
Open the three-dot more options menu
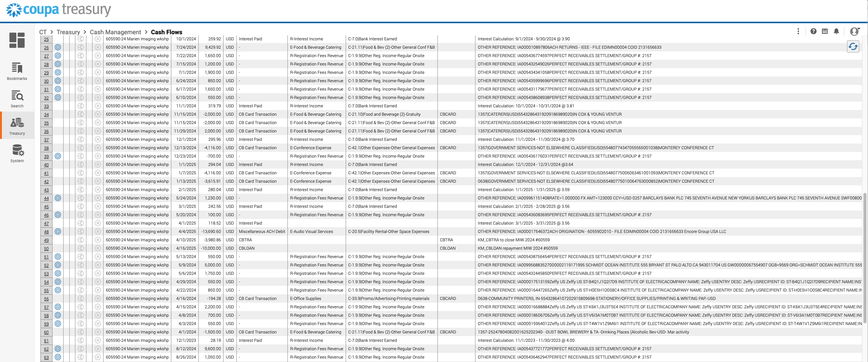[798, 31]
